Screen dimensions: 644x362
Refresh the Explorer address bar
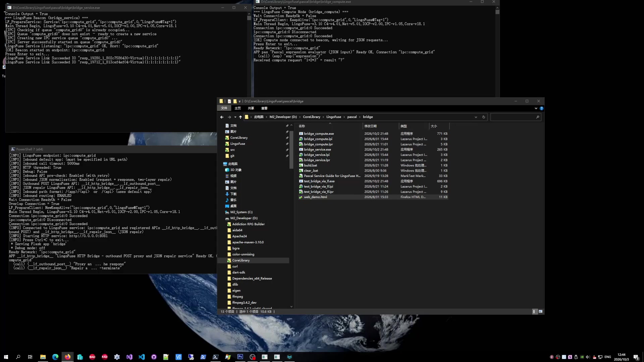[484, 117]
